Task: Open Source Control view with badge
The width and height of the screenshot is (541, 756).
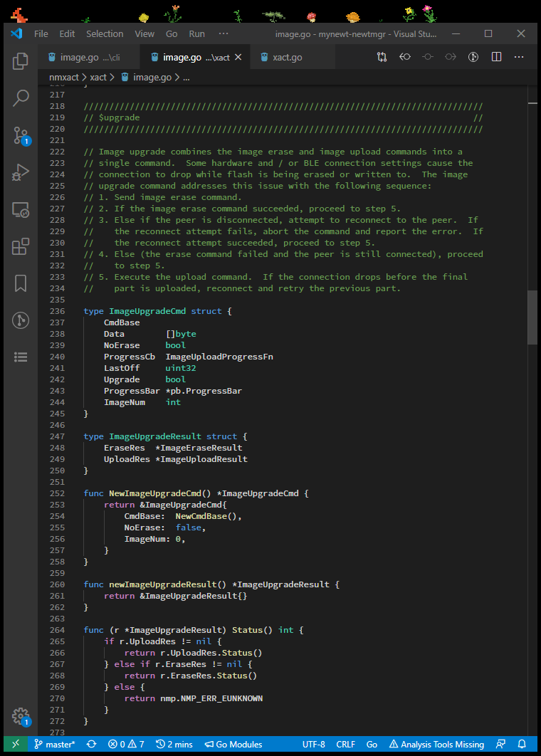Action: pos(20,135)
